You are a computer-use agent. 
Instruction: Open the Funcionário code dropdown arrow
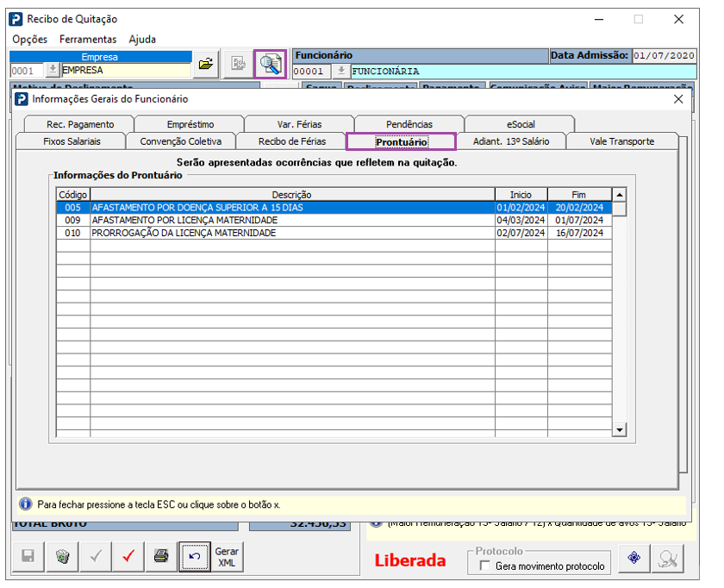pyautogui.click(x=341, y=72)
